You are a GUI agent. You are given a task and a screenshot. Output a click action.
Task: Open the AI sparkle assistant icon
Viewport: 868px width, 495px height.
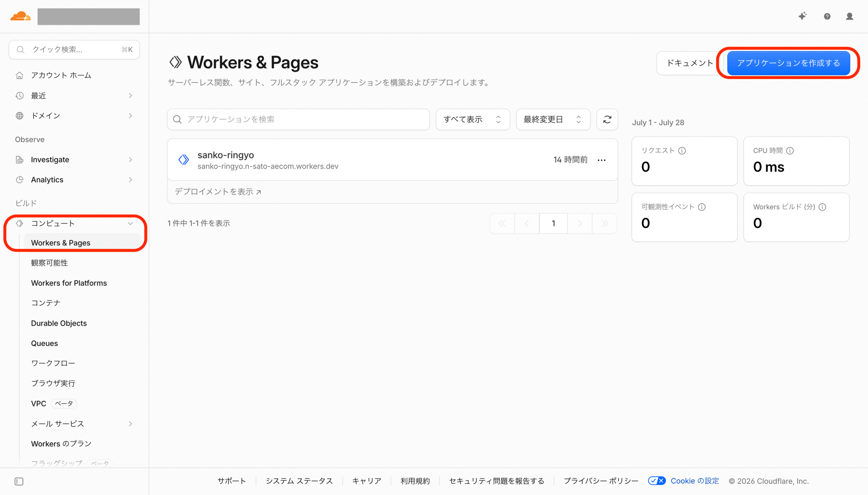tap(803, 16)
